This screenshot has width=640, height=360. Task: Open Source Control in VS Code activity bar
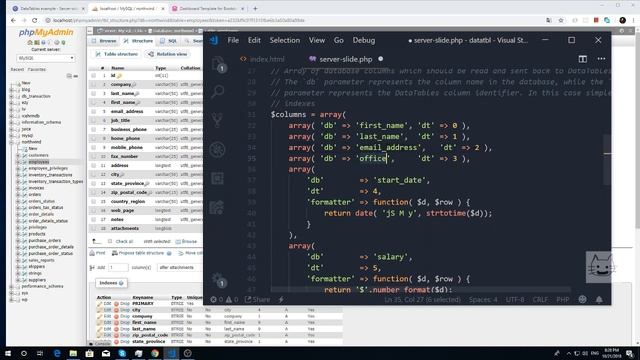point(218,120)
